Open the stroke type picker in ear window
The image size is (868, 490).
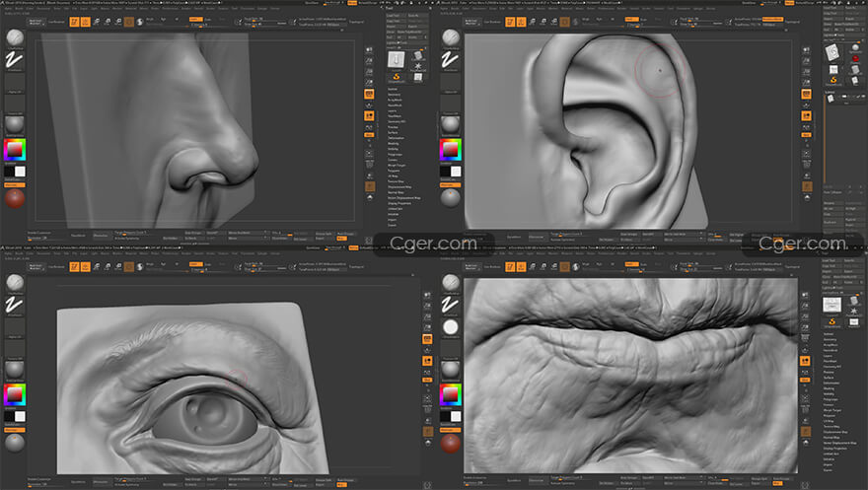pos(449,63)
